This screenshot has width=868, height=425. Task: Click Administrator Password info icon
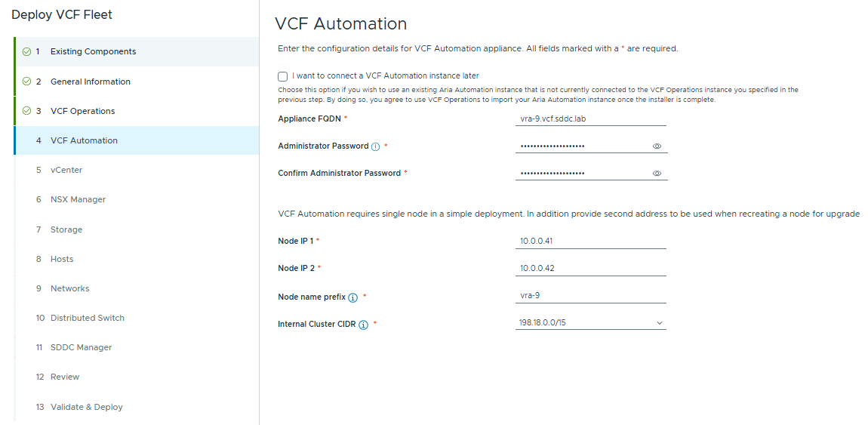coord(375,146)
